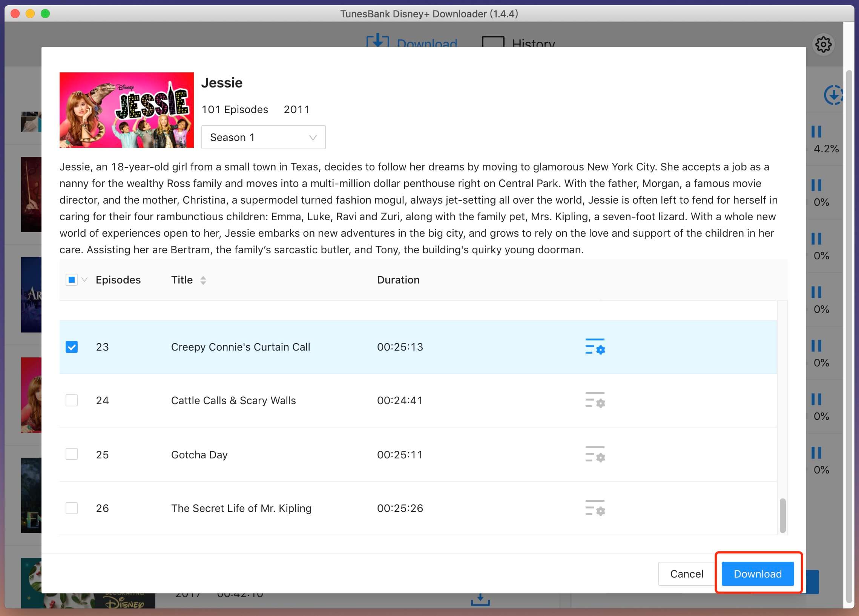Open settings for episode 23 Creepy Connie's Curtain Call
Screen dimensions: 859x616
pos(595,346)
